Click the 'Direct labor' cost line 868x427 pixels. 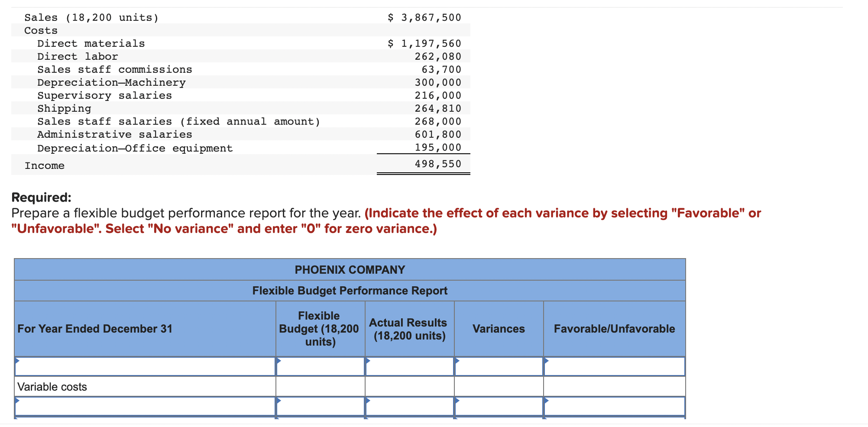78,57
